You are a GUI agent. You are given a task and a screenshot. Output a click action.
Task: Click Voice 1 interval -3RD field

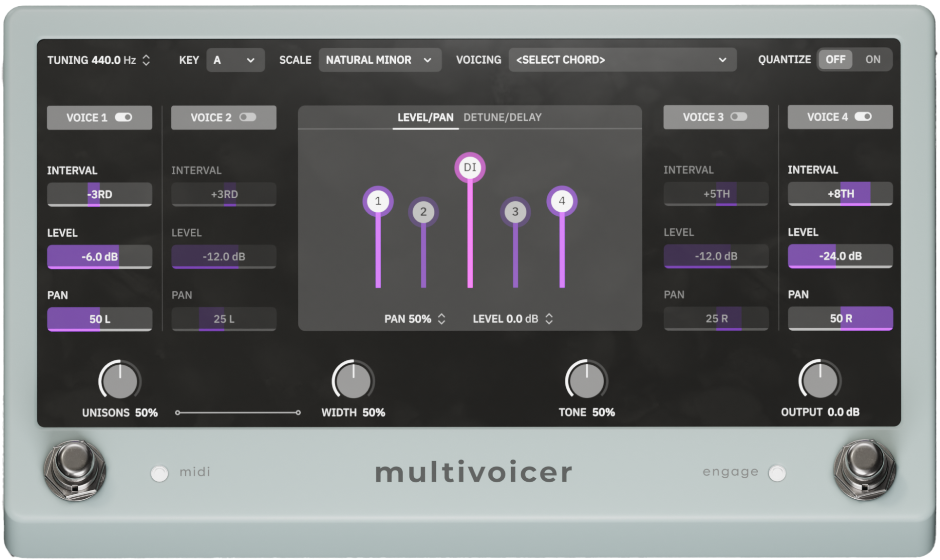click(x=99, y=194)
